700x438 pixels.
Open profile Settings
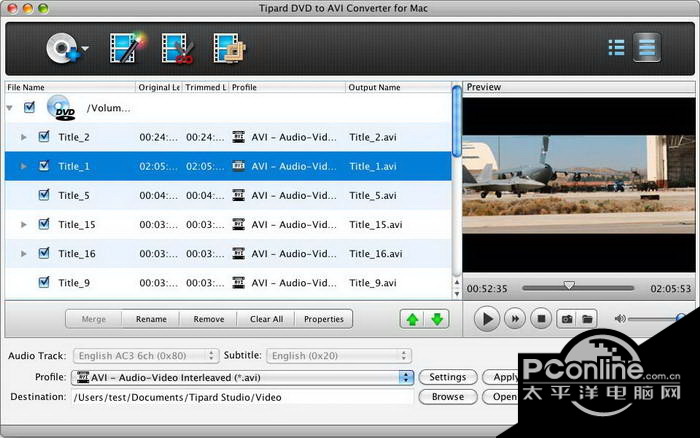click(x=448, y=377)
